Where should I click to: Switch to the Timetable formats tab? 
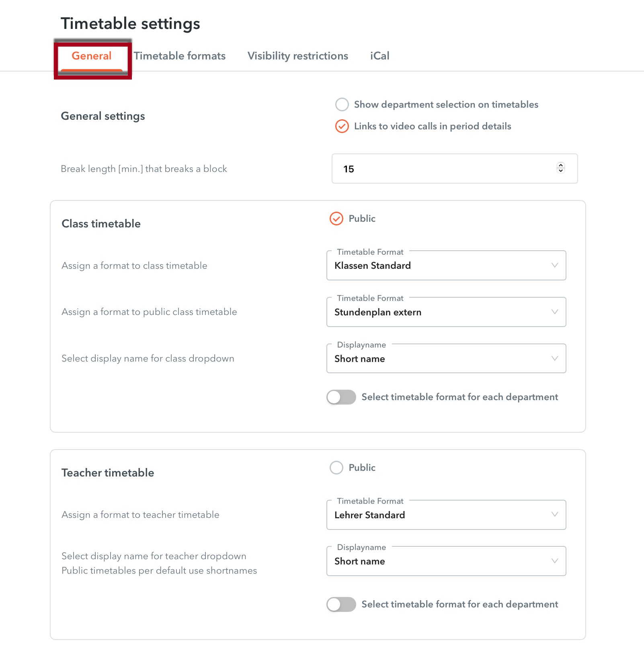click(179, 56)
